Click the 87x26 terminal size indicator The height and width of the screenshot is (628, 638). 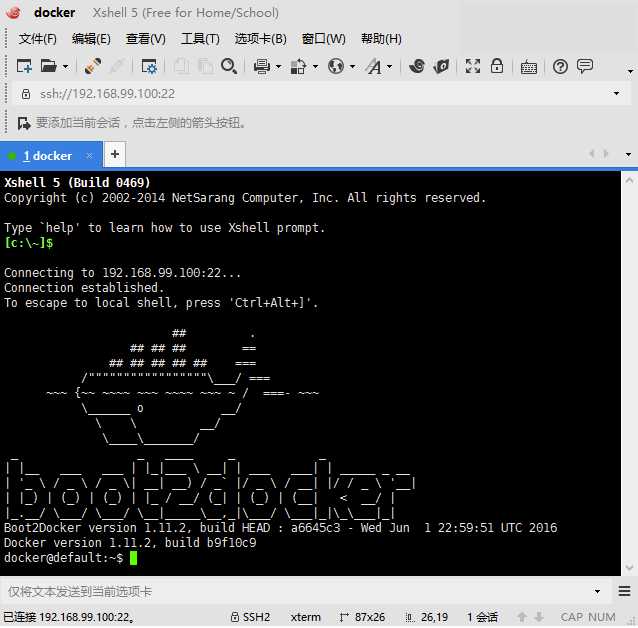(362, 617)
